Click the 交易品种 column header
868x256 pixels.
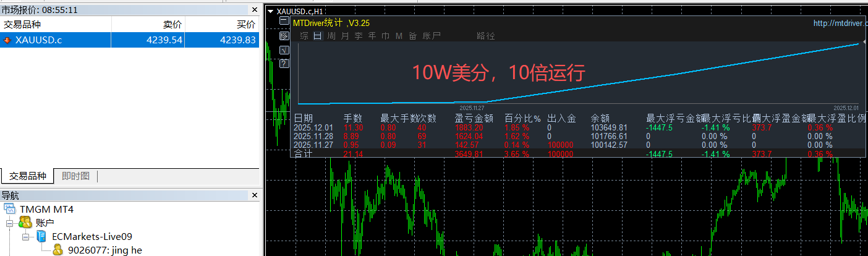[x=56, y=24]
